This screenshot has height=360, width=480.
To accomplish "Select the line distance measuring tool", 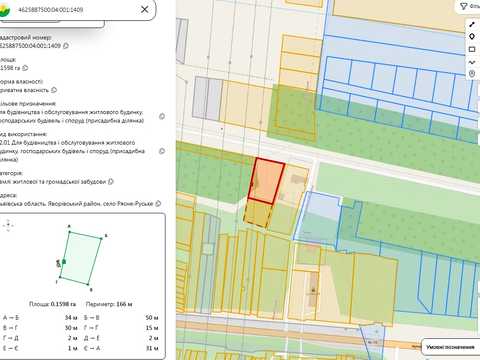I will [472, 24].
